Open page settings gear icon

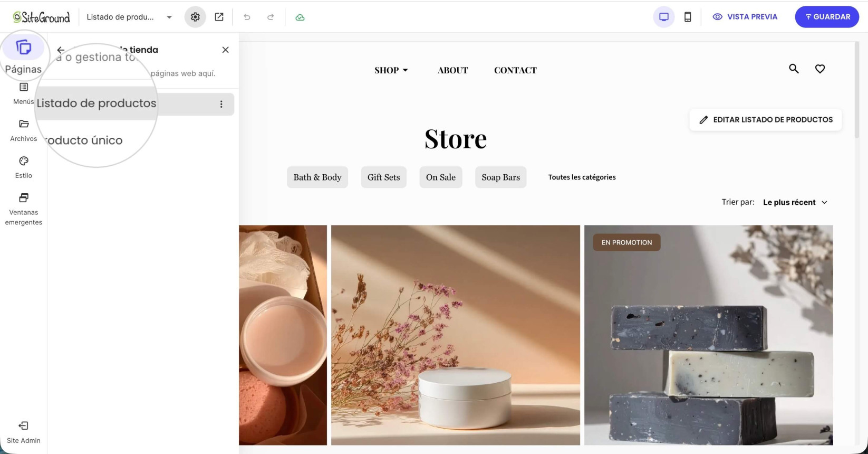coord(195,17)
